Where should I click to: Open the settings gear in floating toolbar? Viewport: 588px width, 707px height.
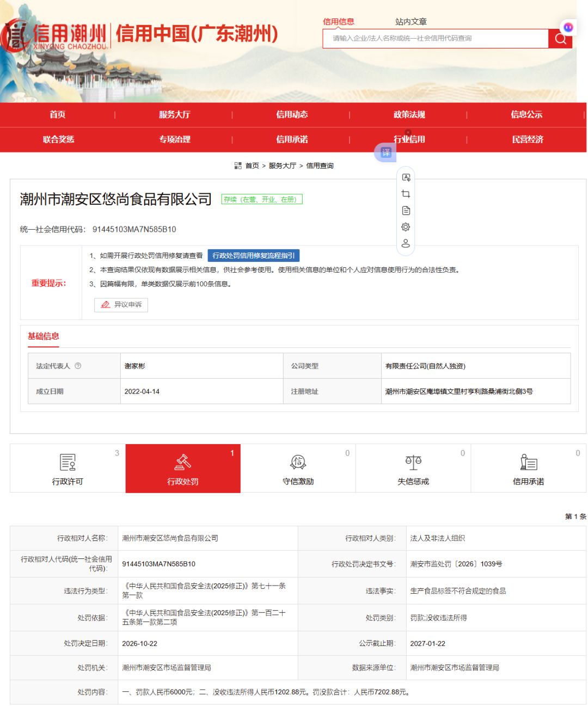(x=406, y=227)
